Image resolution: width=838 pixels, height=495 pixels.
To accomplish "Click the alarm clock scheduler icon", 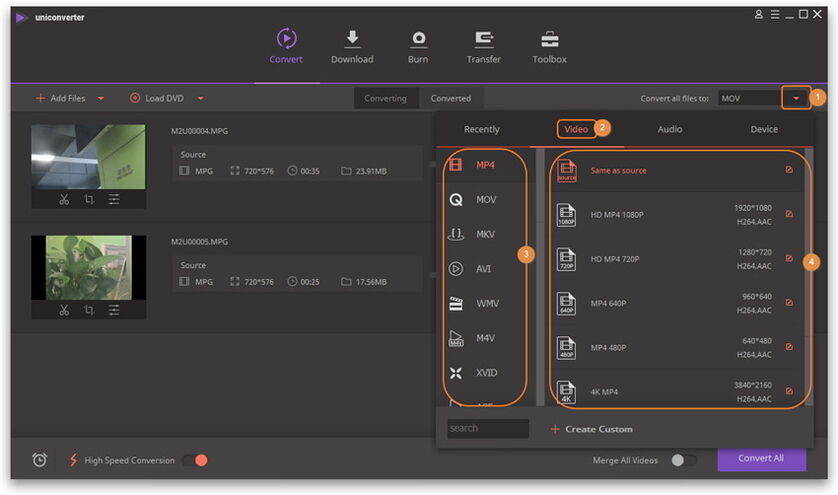I will click(x=40, y=460).
